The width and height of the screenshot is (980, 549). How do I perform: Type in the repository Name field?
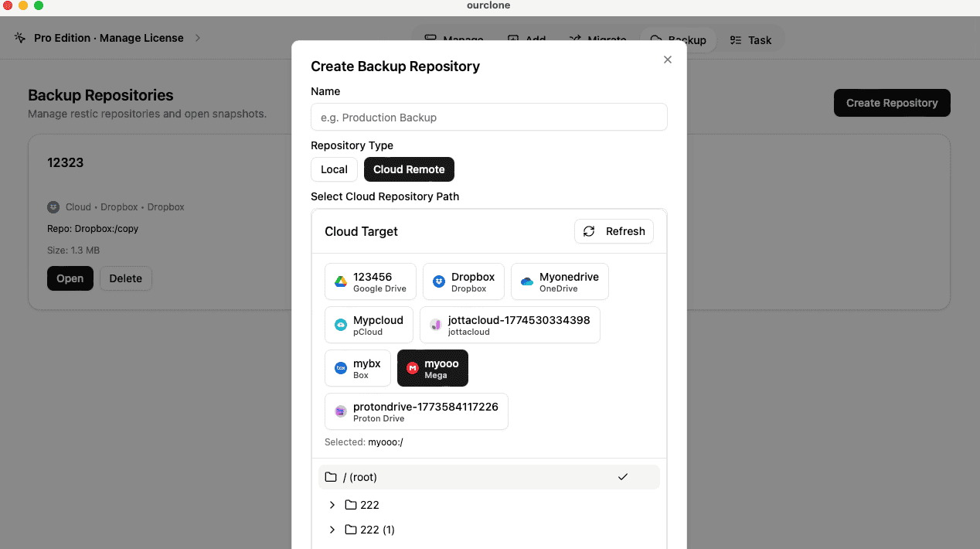point(488,117)
